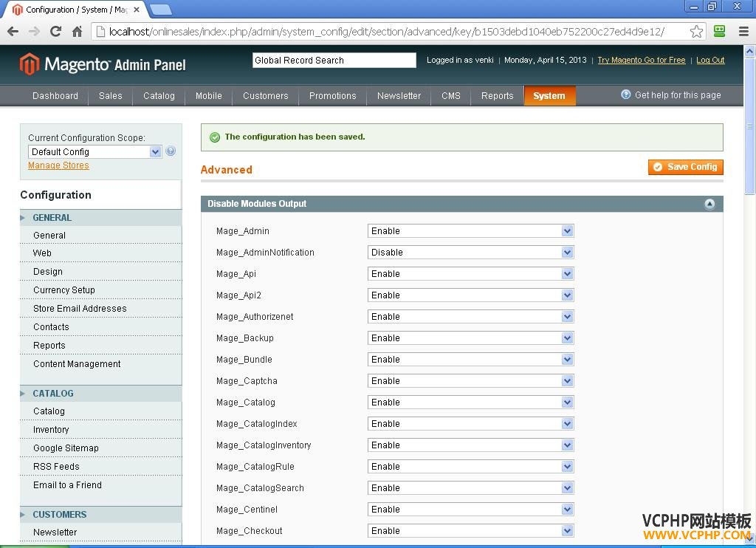Open the Newsletter top menu
Image resolution: width=756 pixels, height=548 pixels.
[x=399, y=95]
